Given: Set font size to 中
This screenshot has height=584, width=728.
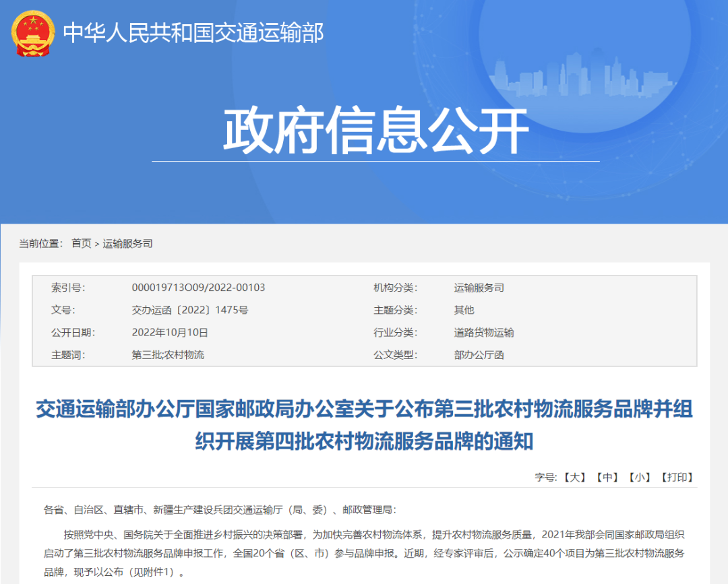Looking at the screenshot, I should 607,478.
